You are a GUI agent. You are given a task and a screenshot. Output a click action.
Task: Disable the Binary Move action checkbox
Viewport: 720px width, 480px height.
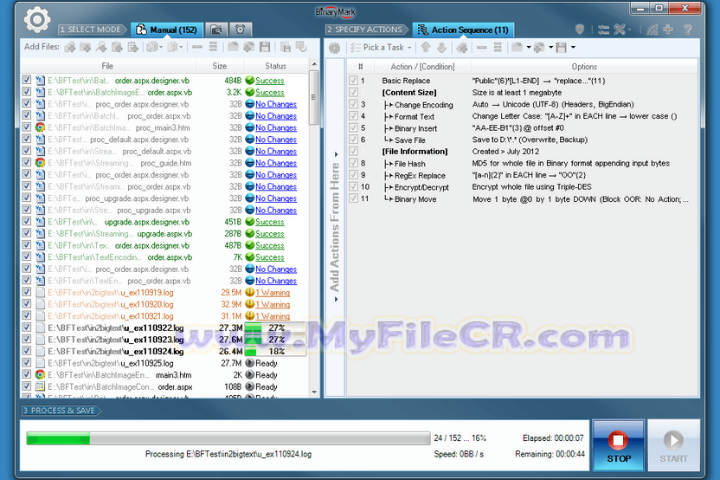353,198
